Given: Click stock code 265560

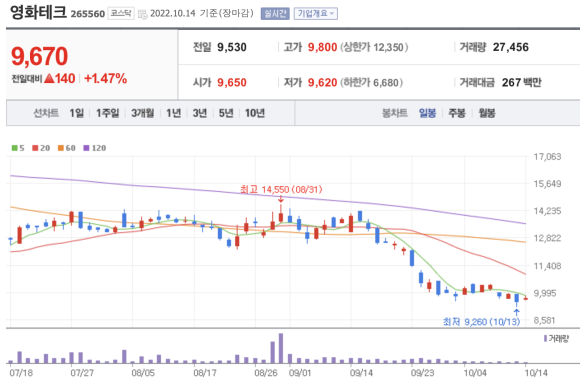Looking at the screenshot, I should tap(88, 14).
